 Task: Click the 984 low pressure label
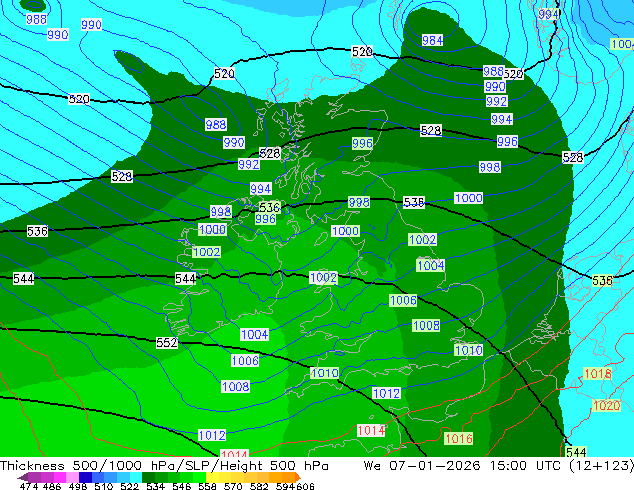tap(432, 40)
